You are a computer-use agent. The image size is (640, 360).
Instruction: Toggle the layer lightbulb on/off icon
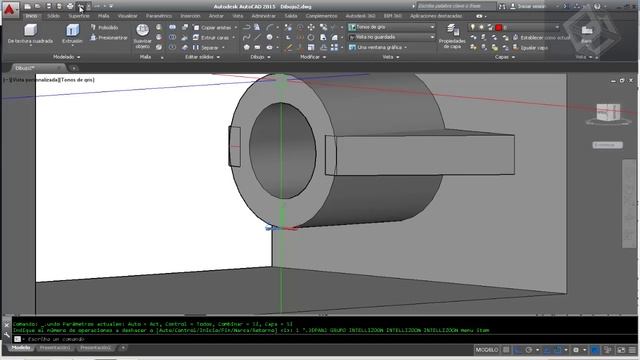(473, 27)
